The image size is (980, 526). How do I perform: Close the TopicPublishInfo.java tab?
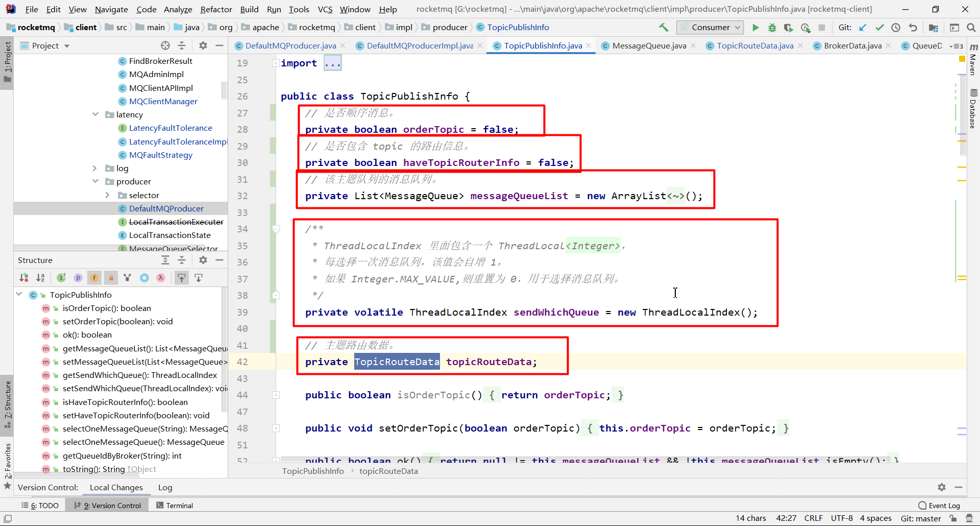(589, 45)
